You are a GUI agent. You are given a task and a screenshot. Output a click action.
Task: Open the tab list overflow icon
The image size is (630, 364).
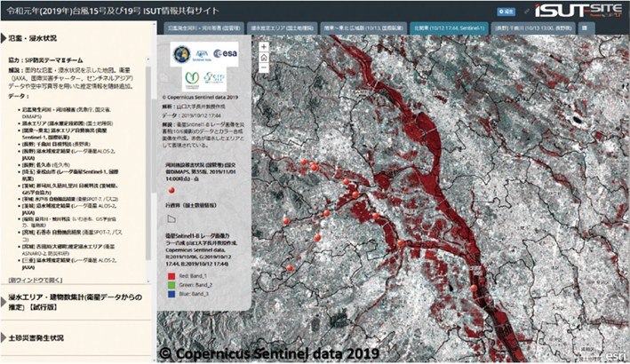[x=585, y=28]
